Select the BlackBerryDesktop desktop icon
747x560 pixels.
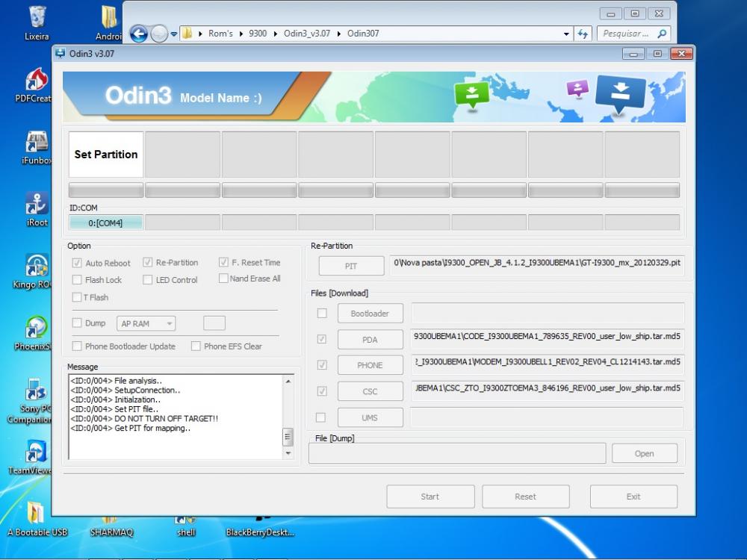click(260, 528)
